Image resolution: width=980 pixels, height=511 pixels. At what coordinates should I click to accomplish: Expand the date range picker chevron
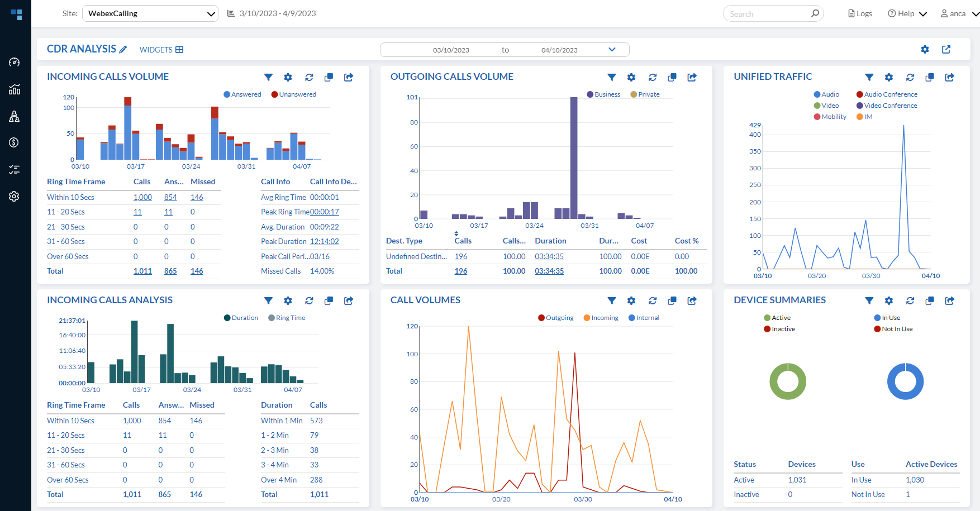[612, 50]
